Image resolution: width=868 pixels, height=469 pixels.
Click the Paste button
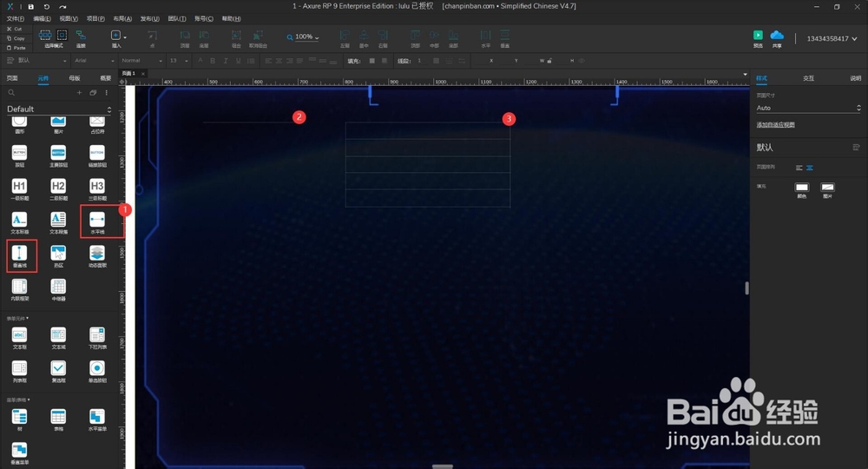point(16,48)
